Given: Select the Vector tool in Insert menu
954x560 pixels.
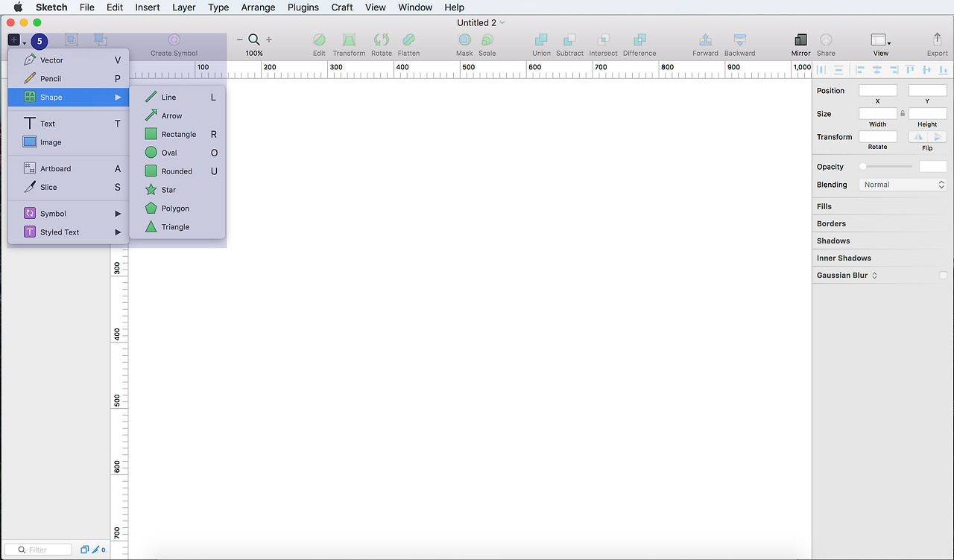Looking at the screenshot, I should pyautogui.click(x=69, y=60).
